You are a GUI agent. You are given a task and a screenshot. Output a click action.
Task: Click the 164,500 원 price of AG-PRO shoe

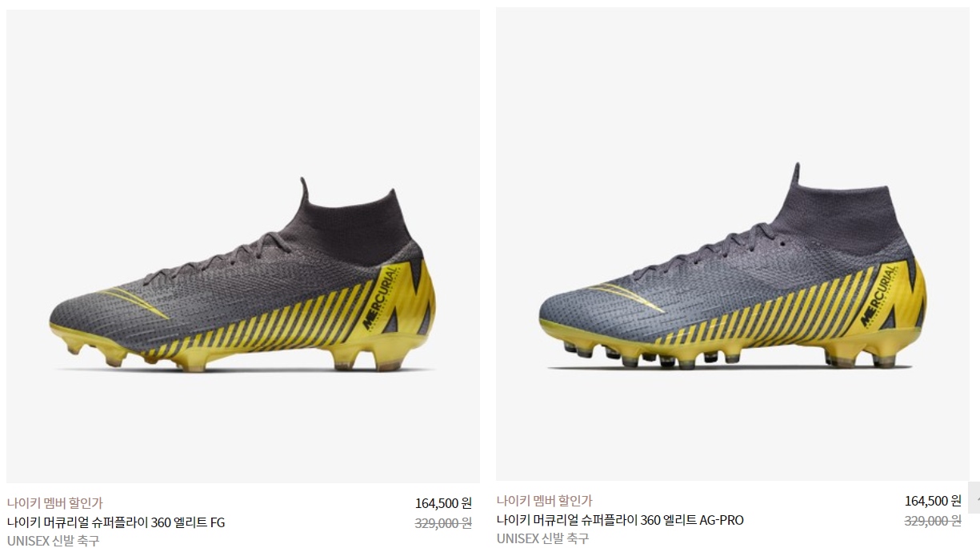click(933, 501)
